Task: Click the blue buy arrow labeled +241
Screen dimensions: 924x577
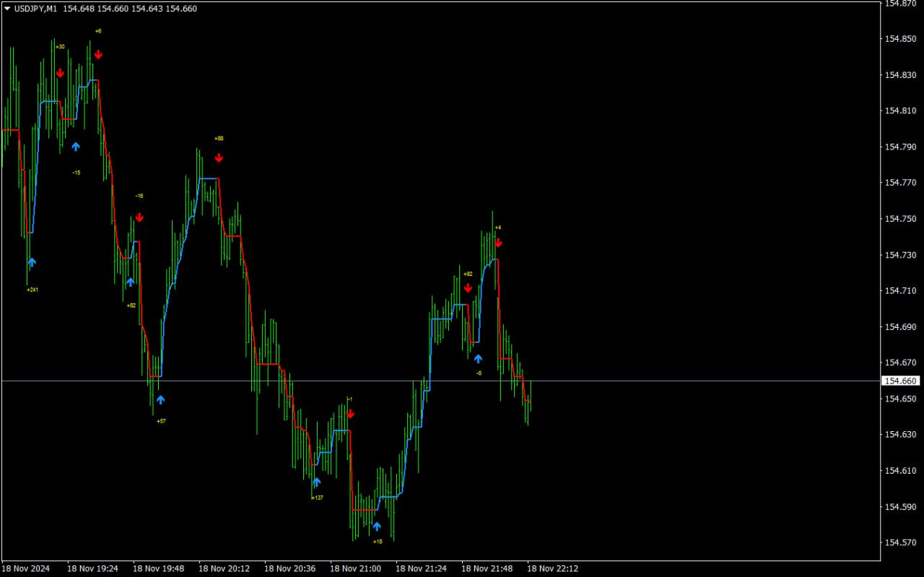Action: click(31, 262)
